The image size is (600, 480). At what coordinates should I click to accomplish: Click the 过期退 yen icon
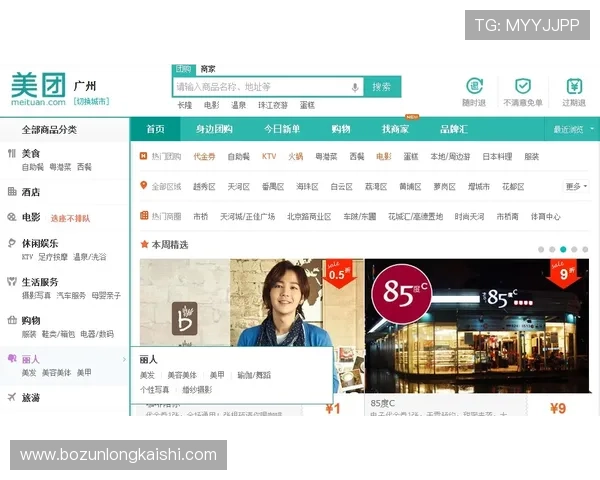pos(574,86)
